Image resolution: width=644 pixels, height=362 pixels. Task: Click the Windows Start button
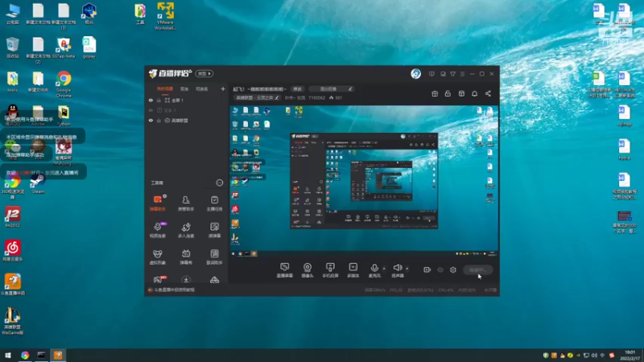8,355
